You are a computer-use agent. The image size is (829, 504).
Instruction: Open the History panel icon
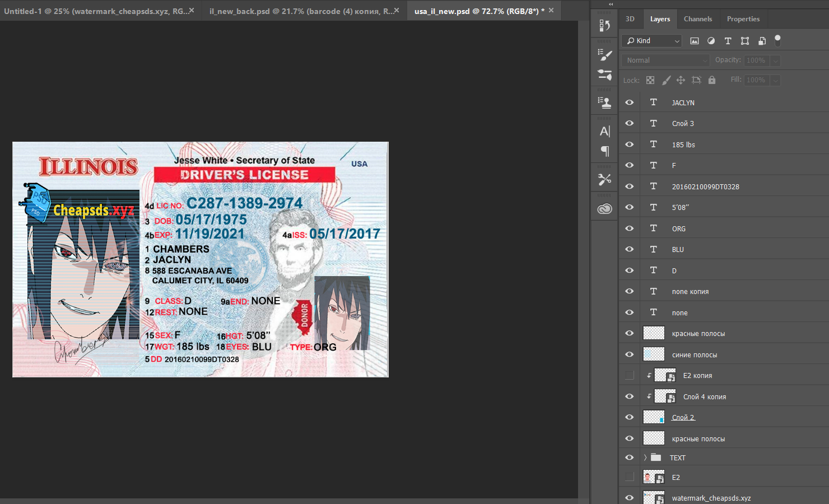pyautogui.click(x=604, y=26)
